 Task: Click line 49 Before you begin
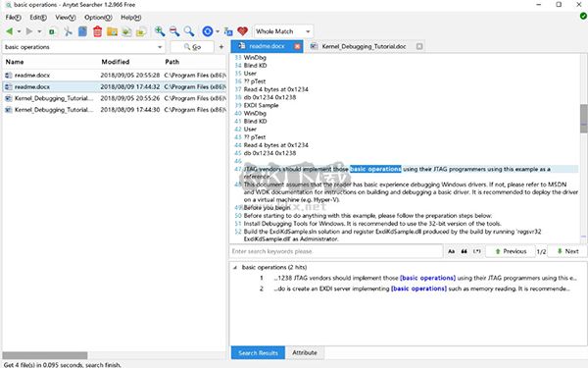267,208
